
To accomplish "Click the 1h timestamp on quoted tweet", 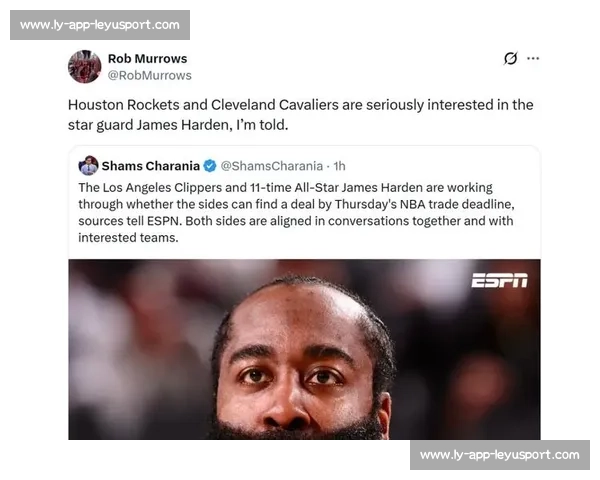I will [x=339, y=166].
